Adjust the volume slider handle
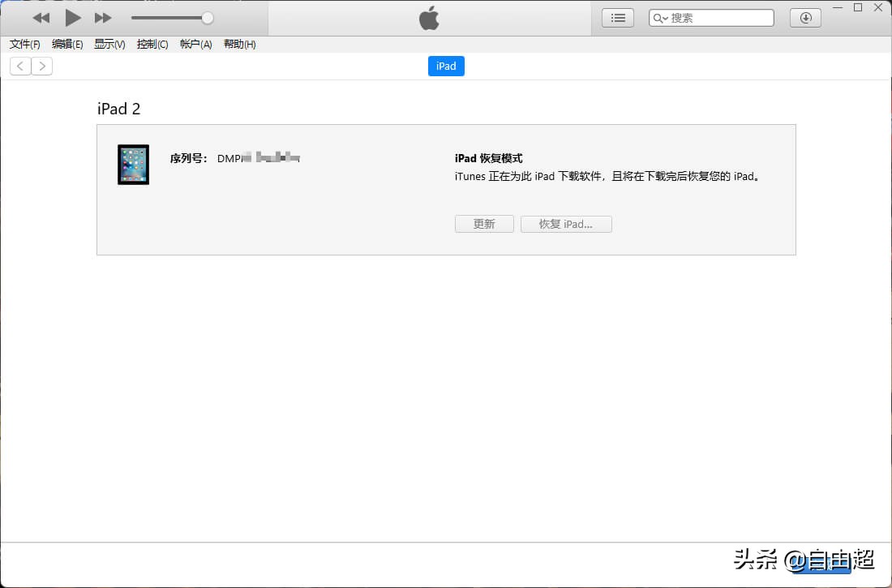The width and height of the screenshot is (892, 588). coord(208,17)
